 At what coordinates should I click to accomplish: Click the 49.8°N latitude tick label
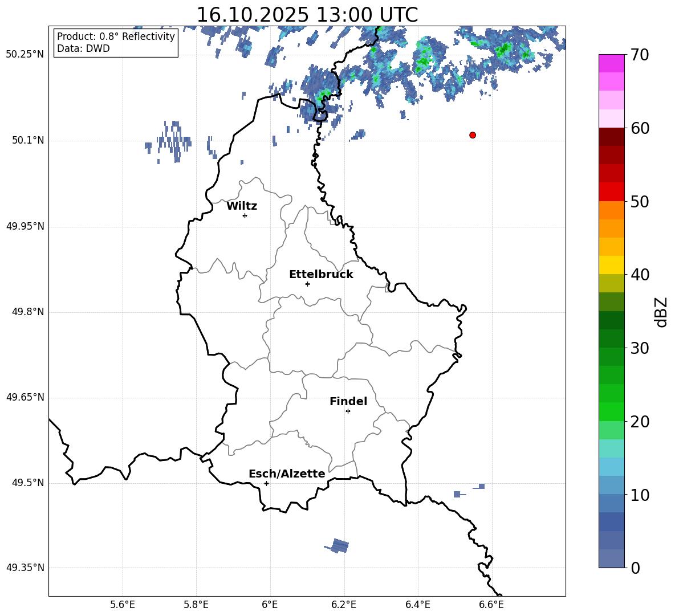coord(25,312)
